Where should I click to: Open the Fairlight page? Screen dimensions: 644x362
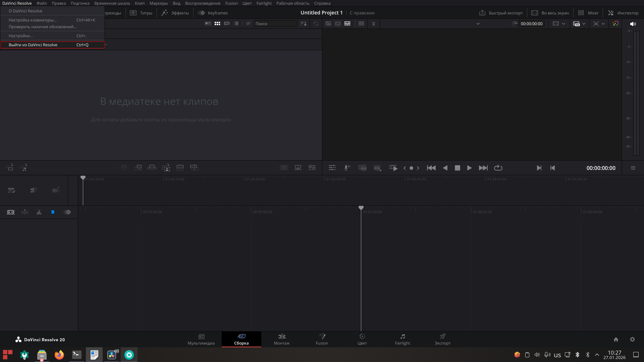[x=402, y=339]
